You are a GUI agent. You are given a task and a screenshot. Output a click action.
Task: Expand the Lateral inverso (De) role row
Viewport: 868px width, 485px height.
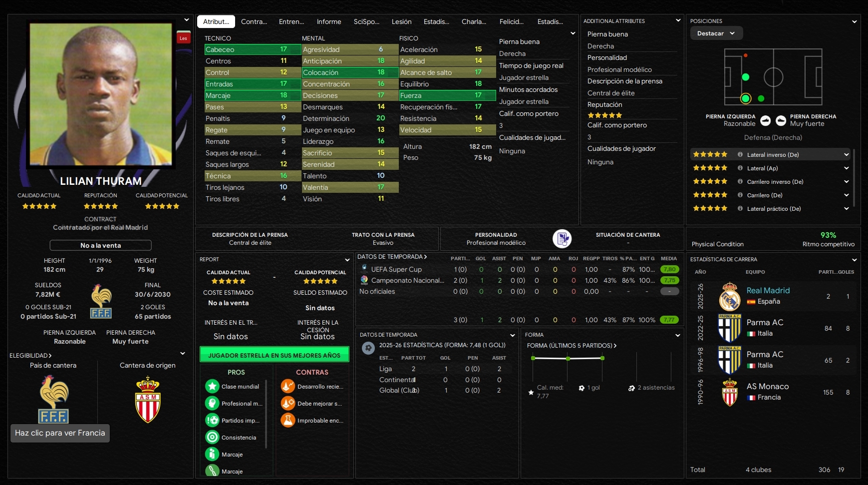(x=847, y=155)
